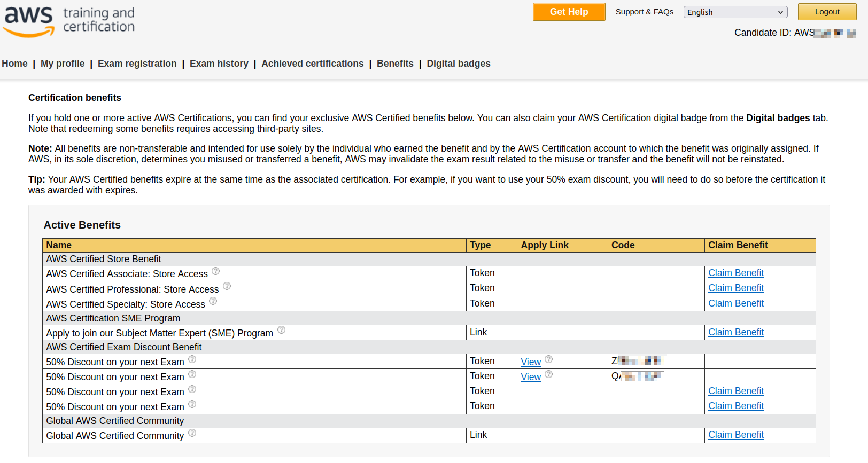
Task: Click Apply to join our SME Program text
Action: click(159, 333)
